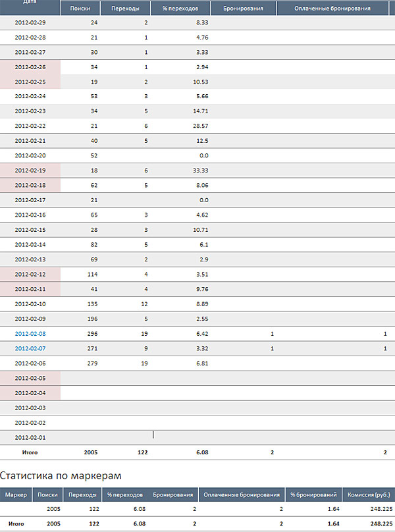Click Переходы column header in the date table
The image size is (395, 532).
coord(126,9)
